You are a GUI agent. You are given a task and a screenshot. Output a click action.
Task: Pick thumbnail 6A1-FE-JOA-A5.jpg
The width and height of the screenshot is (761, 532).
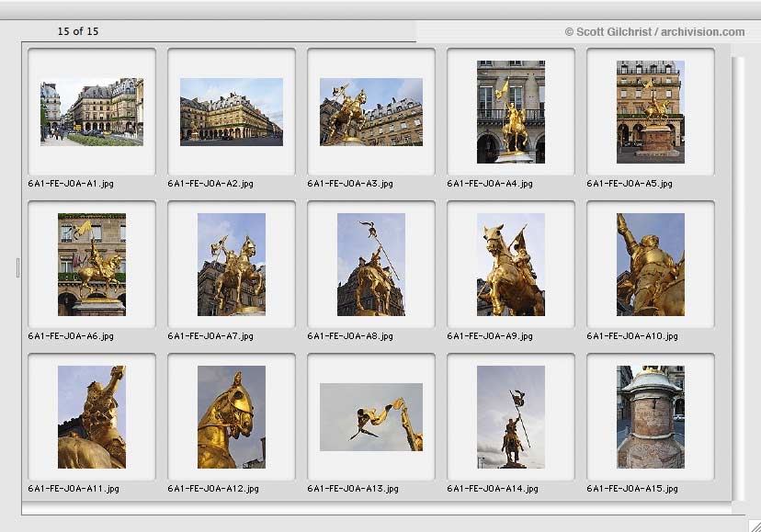651,112
